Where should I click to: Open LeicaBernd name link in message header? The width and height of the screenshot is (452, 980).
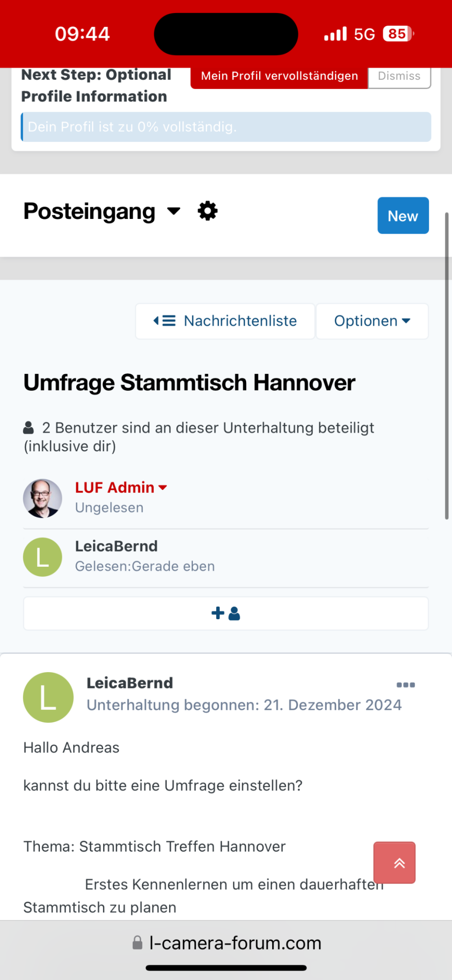coord(130,683)
